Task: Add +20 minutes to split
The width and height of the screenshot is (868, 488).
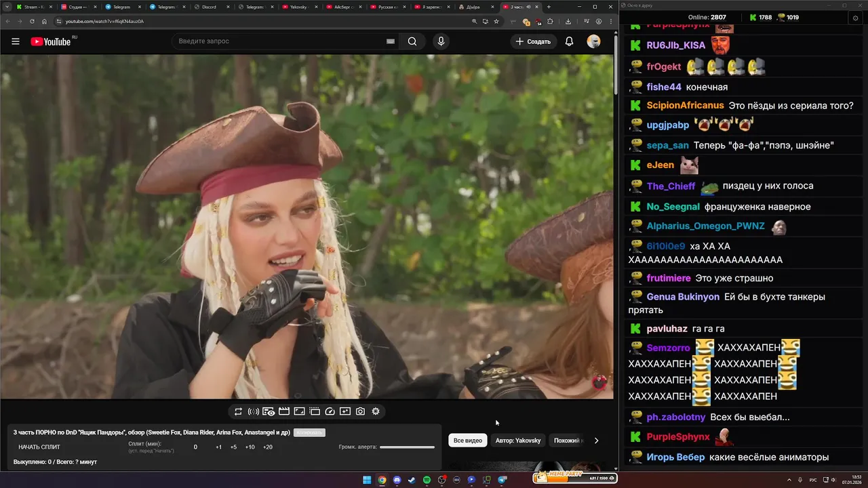Action: pyautogui.click(x=268, y=447)
